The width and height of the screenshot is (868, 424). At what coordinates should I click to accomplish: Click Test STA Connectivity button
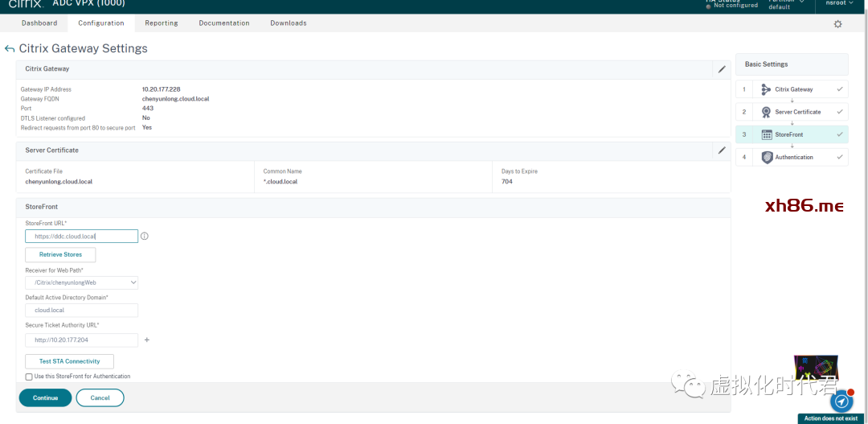(x=69, y=361)
